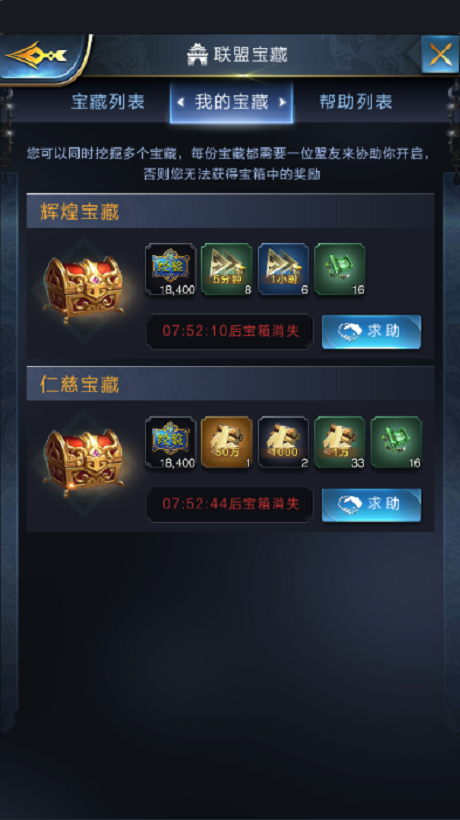Switch to the 宝藏列表 tab

[108, 101]
